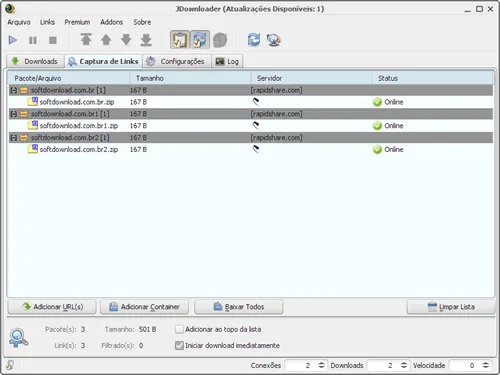Select file softdownload.com.br2.zip row

pos(251,149)
